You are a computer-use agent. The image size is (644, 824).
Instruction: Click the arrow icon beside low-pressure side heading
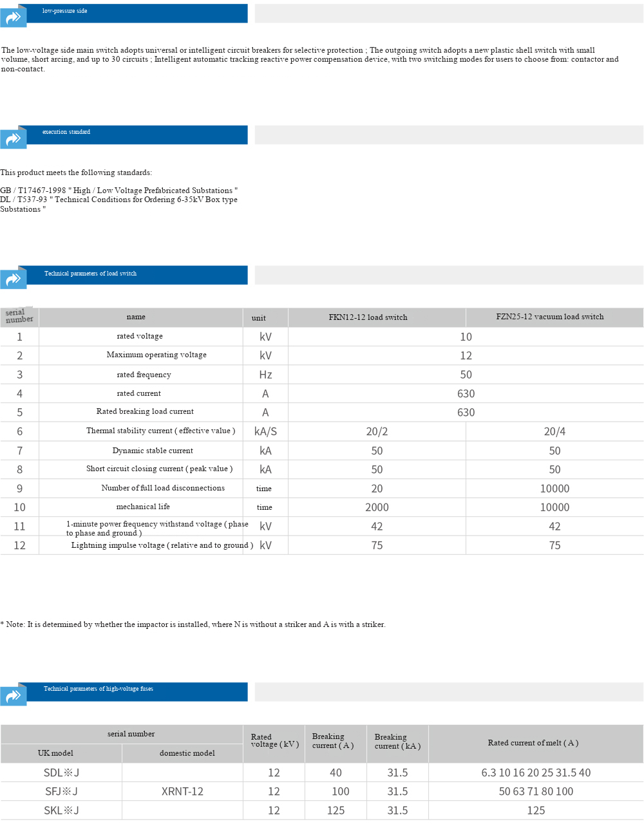(13, 17)
